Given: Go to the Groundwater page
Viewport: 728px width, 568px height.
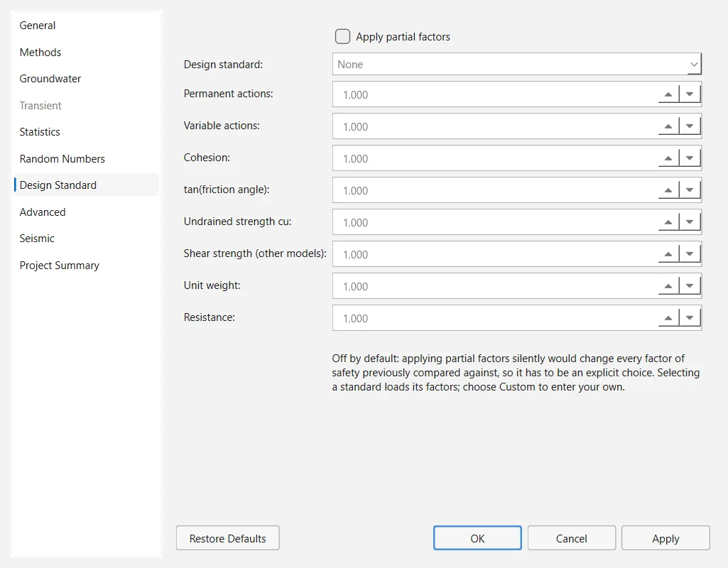Looking at the screenshot, I should pyautogui.click(x=87, y=79).
